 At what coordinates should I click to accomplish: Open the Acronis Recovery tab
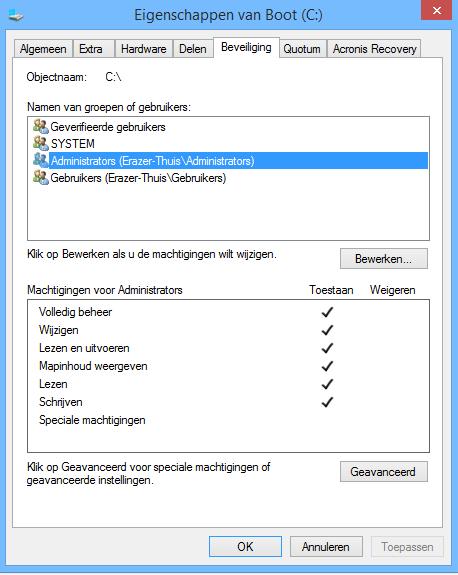click(x=374, y=49)
